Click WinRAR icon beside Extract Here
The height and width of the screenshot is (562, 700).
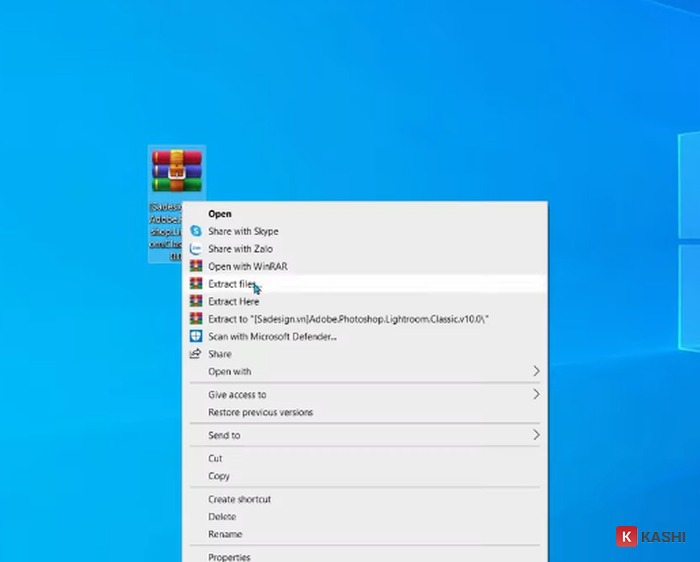point(196,301)
